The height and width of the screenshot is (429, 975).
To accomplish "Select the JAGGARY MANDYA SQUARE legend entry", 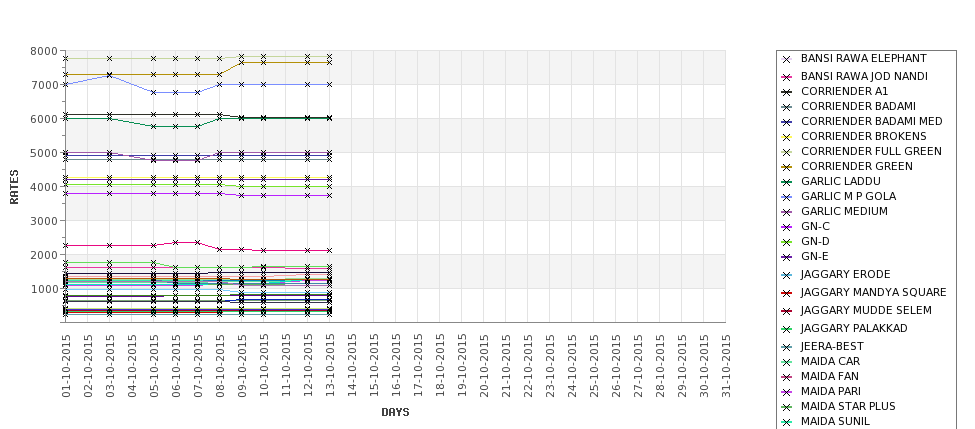I will coord(864,292).
